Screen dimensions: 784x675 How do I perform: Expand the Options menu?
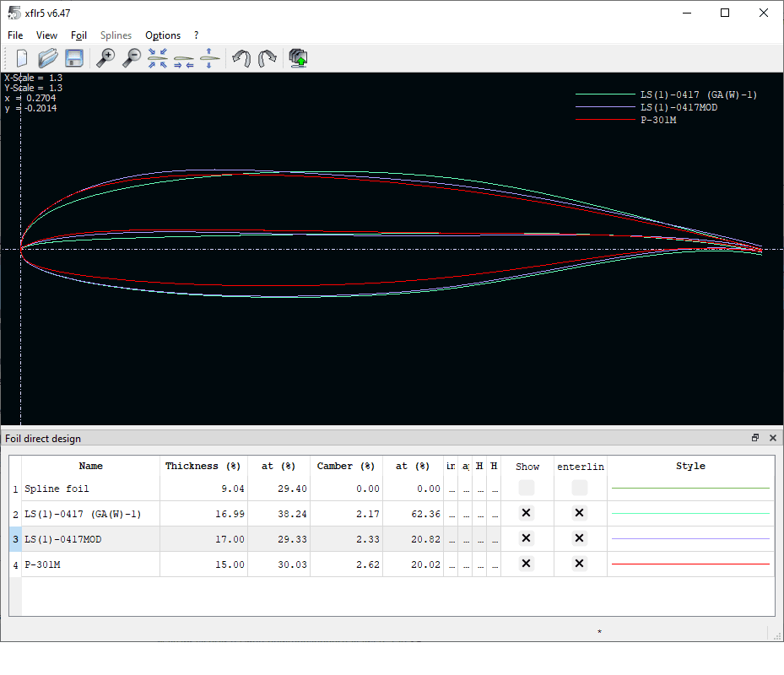click(163, 35)
